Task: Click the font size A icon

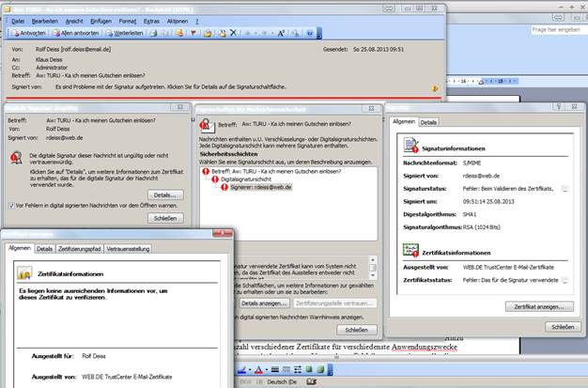Action: tap(281, 33)
